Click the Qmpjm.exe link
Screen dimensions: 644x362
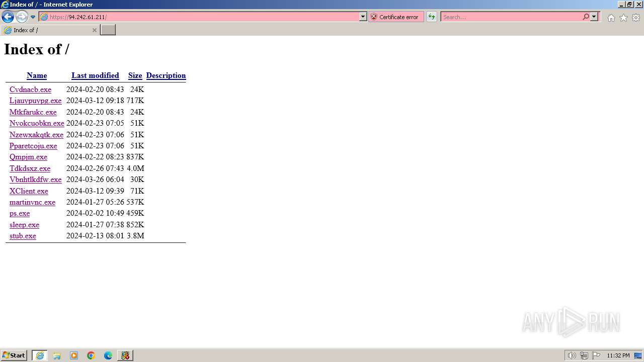[x=28, y=157]
